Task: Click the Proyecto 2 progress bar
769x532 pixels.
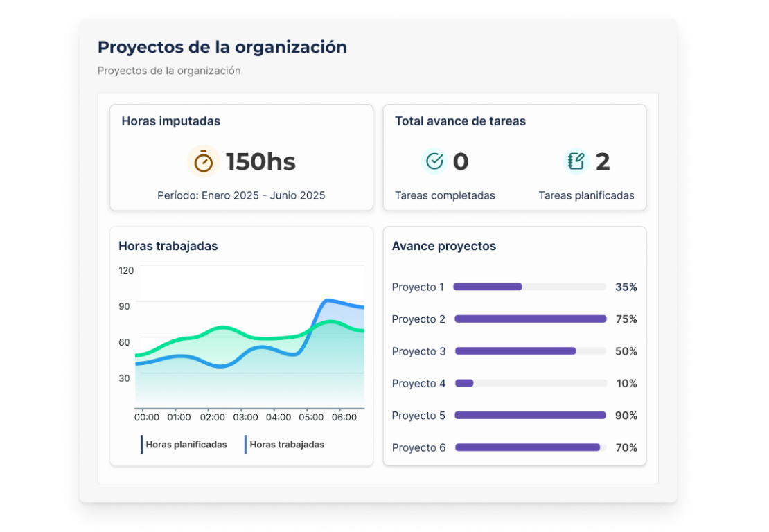Action: [x=530, y=319]
